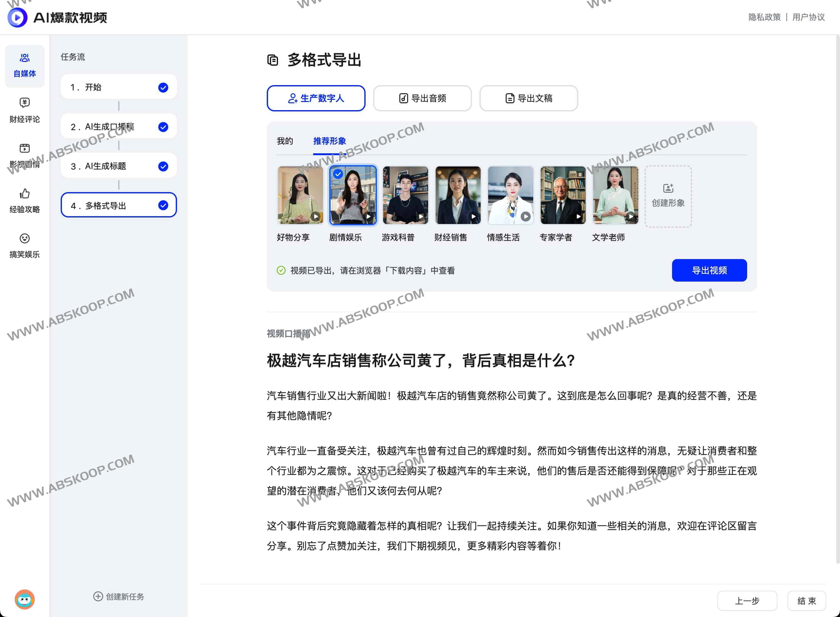Switch to the 我的 tab
840x617 pixels.
pyautogui.click(x=285, y=141)
